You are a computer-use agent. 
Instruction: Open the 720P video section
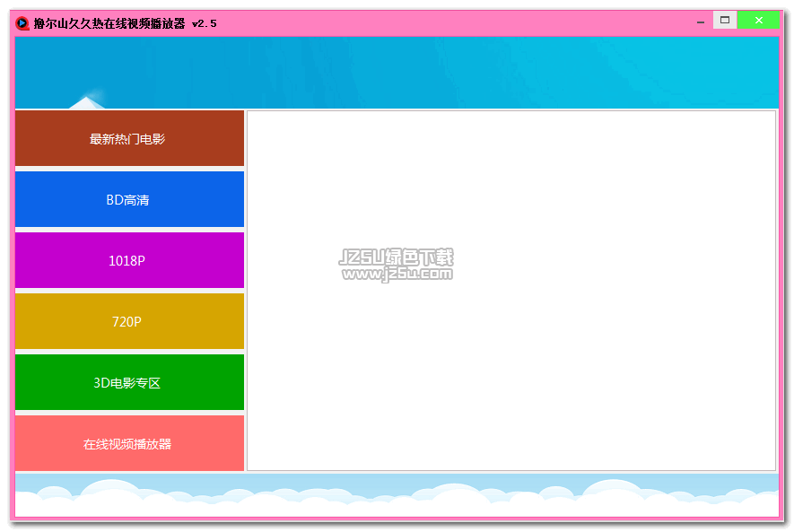pos(129,321)
